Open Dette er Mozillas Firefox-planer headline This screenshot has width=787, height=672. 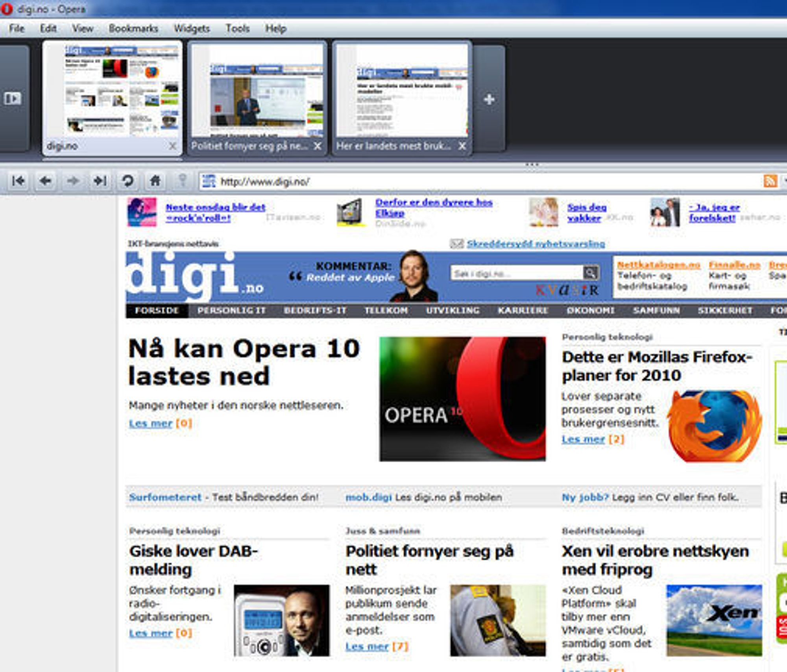pyautogui.click(x=657, y=366)
